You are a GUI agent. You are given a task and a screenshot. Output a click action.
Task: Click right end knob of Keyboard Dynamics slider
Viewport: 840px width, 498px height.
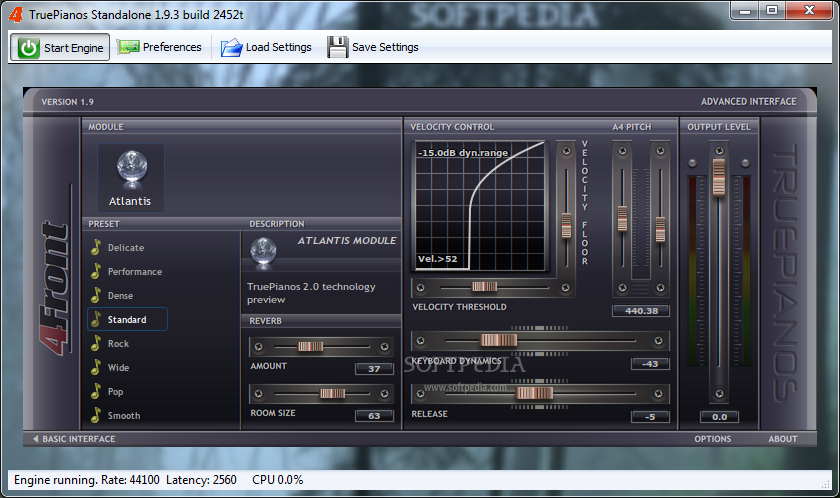point(658,341)
